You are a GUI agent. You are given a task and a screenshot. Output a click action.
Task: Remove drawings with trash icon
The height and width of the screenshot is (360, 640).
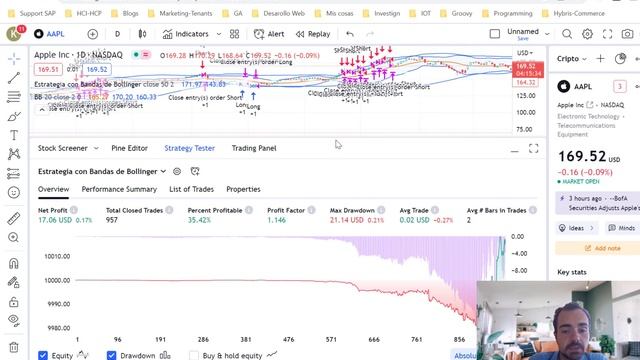point(14,347)
